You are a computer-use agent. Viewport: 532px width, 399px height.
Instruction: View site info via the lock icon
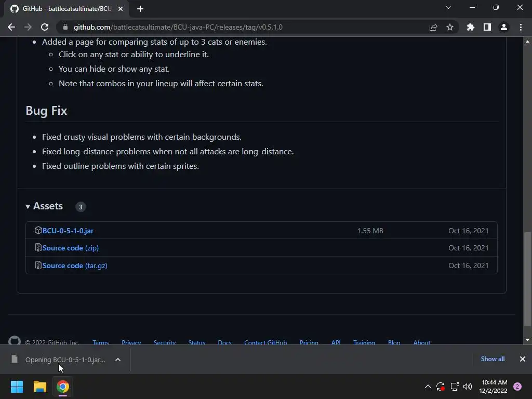click(65, 27)
